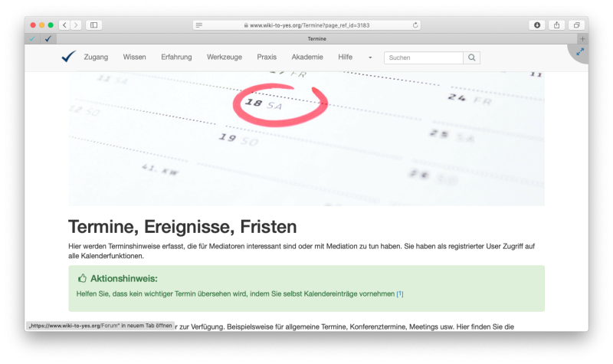Select the pinned tab with dark checkmark

click(x=48, y=38)
